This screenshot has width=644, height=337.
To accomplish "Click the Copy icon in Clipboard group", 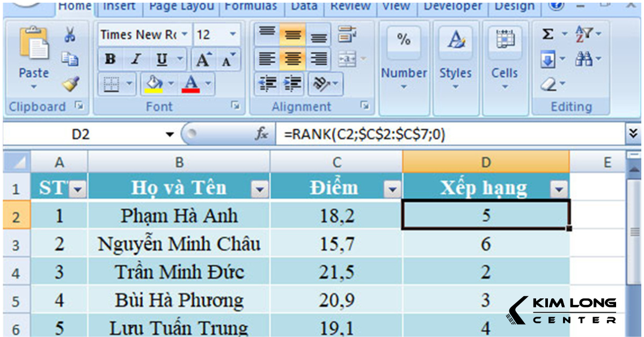I will click(x=70, y=59).
